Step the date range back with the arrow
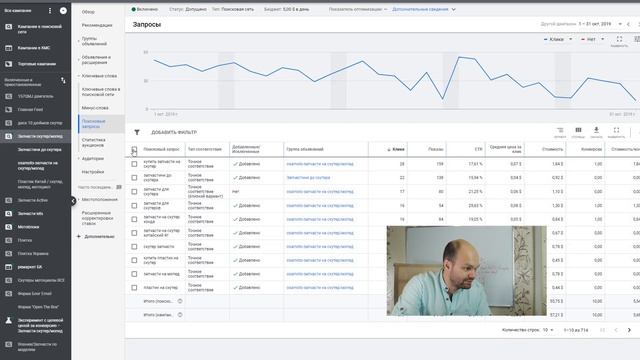This screenshot has height=360, width=640. (x=629, y=24)
